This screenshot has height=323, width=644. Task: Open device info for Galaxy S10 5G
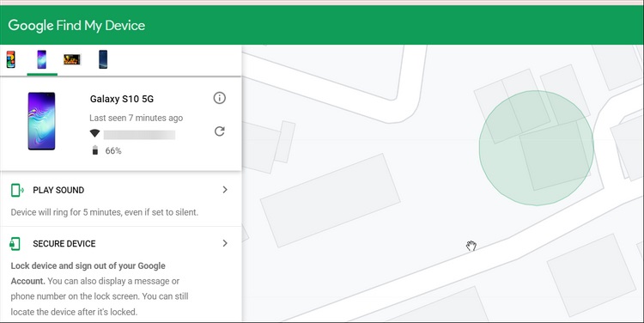(219, 98)
